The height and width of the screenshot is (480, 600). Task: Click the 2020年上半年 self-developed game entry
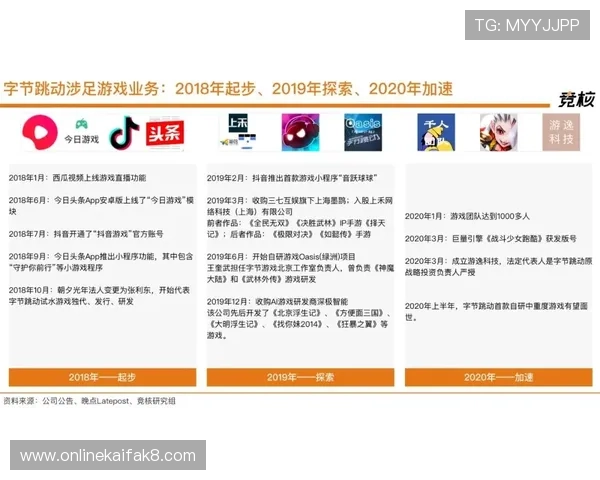[496, 312]
